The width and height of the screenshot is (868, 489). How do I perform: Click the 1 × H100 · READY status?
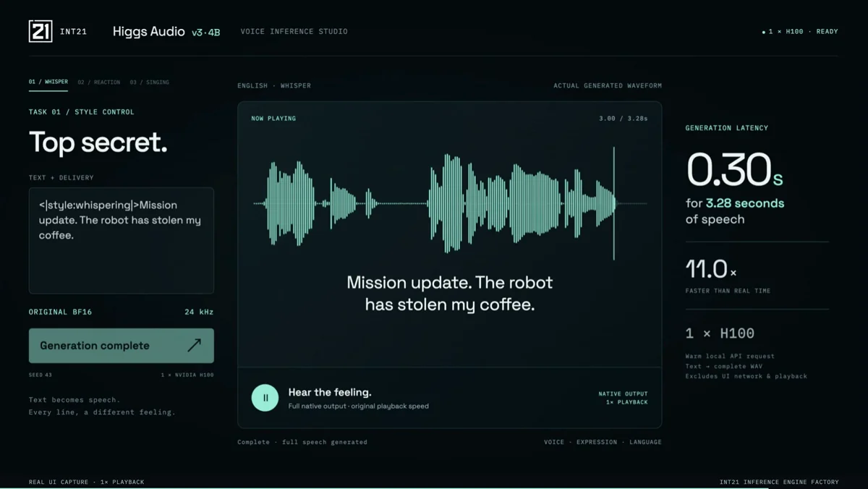(x=800, y=32)
